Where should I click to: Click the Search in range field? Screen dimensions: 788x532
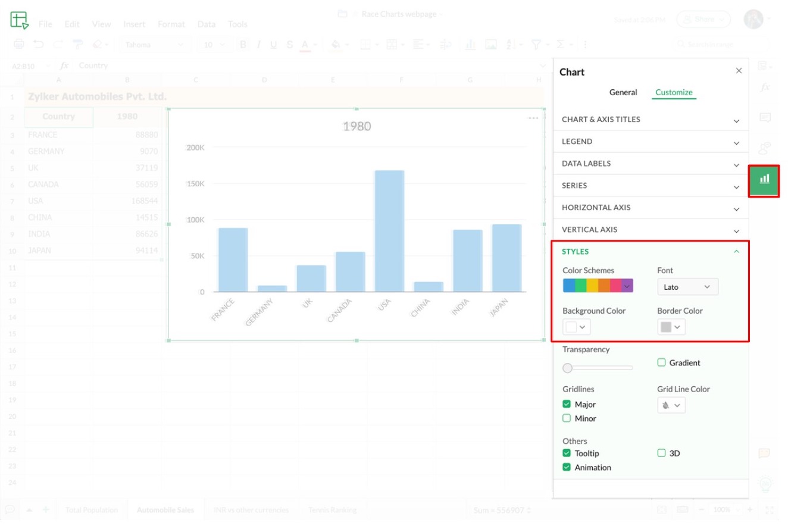720,45
